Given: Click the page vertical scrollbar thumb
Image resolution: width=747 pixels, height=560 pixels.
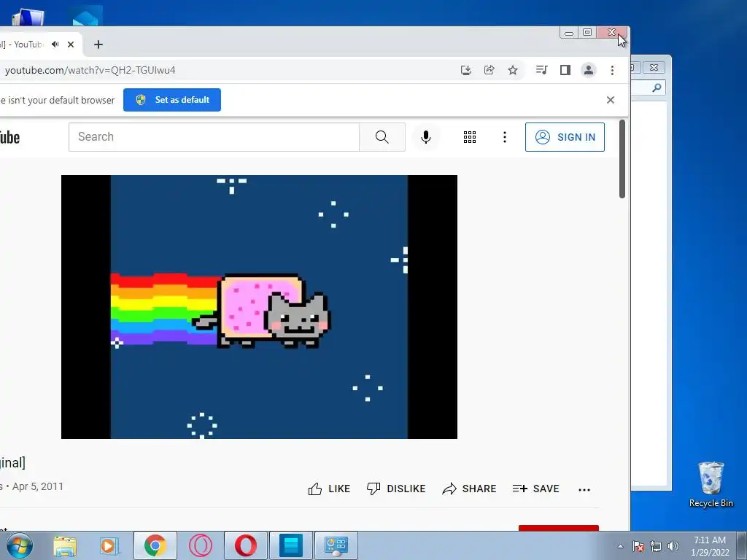Looking at the screenshot, I should [622, 159].
